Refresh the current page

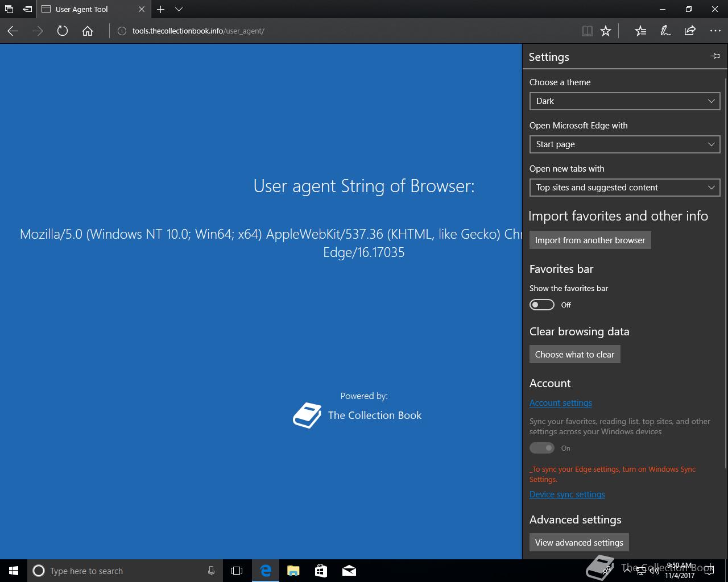pos(63,31)
